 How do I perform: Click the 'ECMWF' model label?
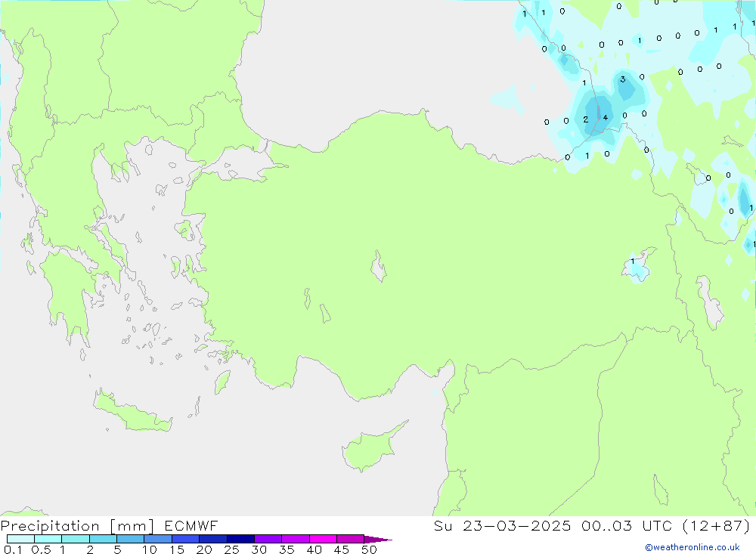(191, 525)
